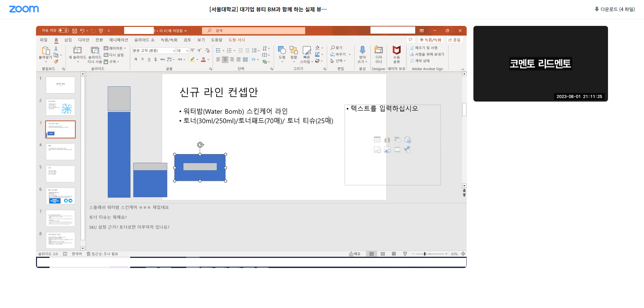Click the McAfee manual classification (수동 분류) icon

click(397, 50)
